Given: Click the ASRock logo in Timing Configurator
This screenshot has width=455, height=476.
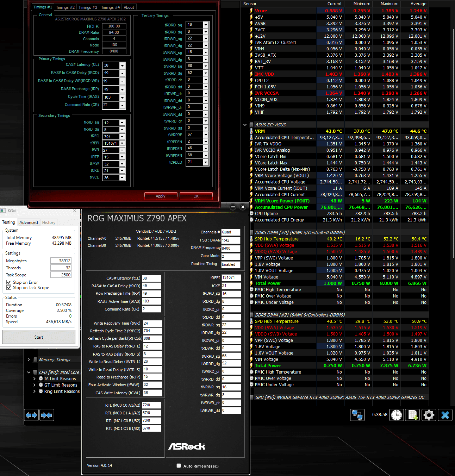Looking at the screenshot, I should pos(187,446).
